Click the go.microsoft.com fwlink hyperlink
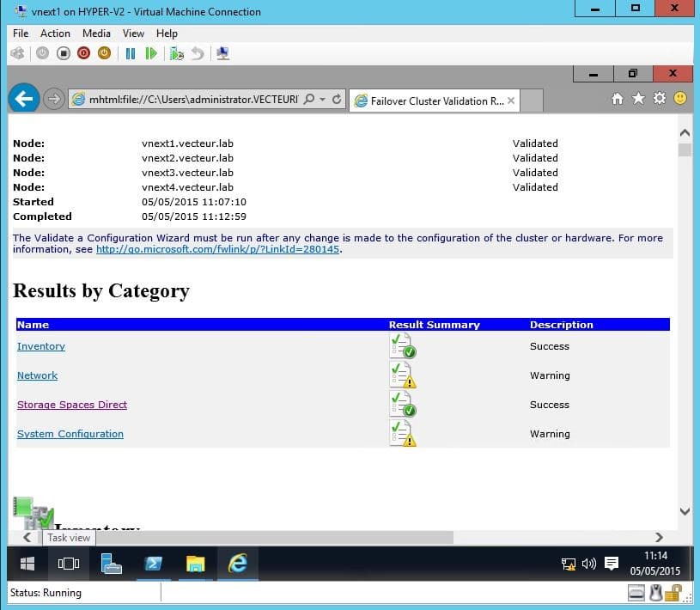The height and width of the screenshot is (610, 700). 218,250
